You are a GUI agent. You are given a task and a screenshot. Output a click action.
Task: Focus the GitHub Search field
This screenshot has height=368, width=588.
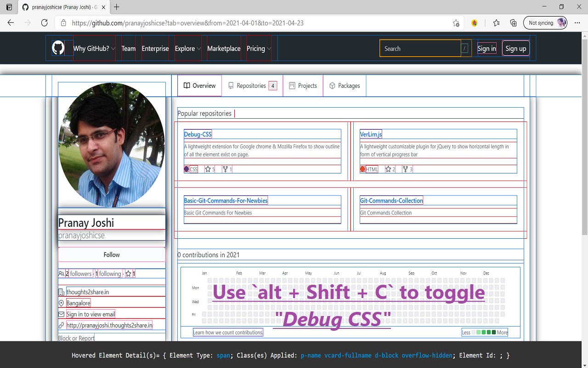(x=425, y=48)
